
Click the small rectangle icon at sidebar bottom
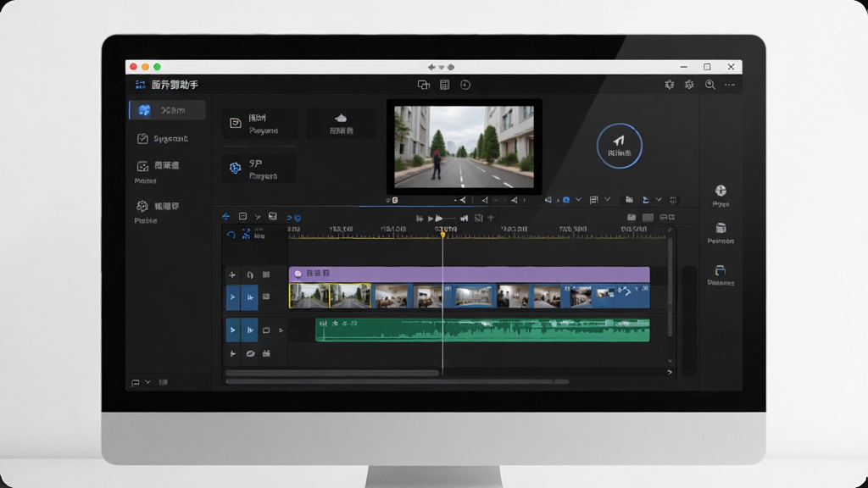(164, 382)
